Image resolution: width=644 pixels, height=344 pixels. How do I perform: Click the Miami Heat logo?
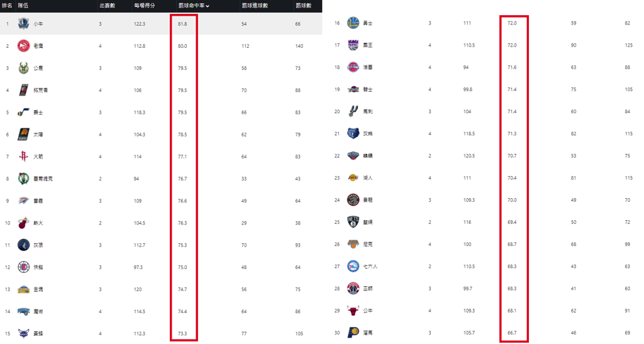(x=23, y=223)
